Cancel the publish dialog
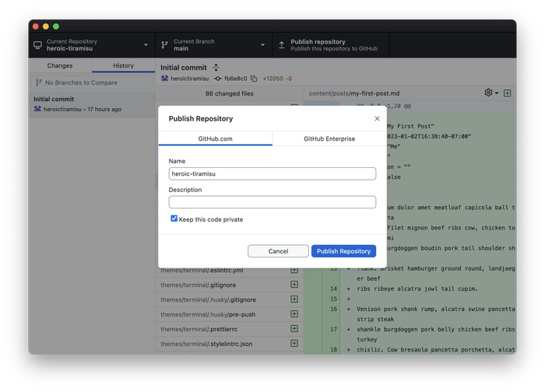The width and height of the screenshot is (545, 392). point(278,251)
